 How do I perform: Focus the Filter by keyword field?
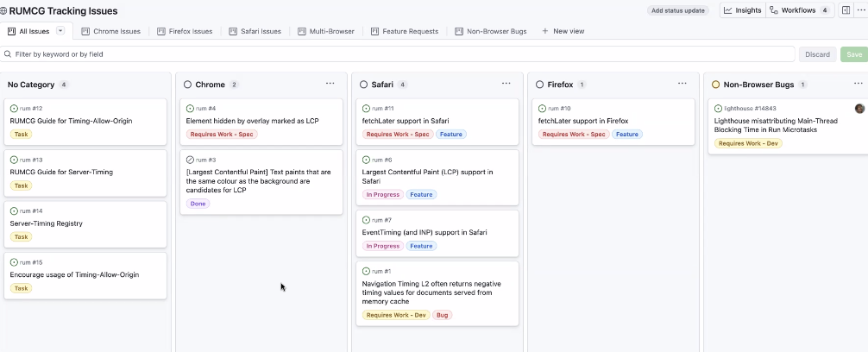(397, 53)
